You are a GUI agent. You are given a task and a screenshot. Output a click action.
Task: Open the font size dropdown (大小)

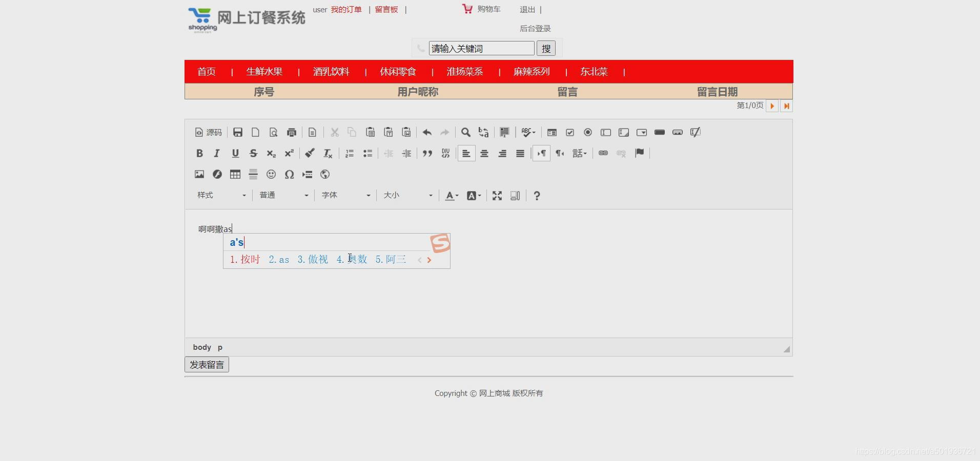(406, 195)
